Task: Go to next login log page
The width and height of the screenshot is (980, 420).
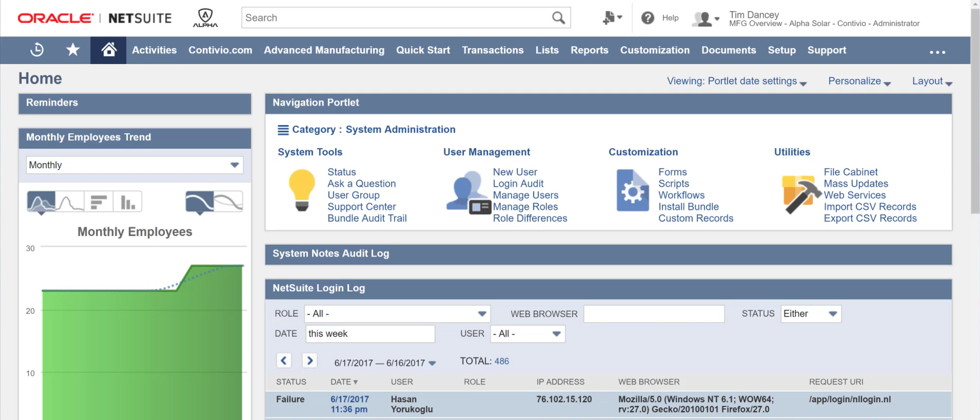Action: (309, 361)
